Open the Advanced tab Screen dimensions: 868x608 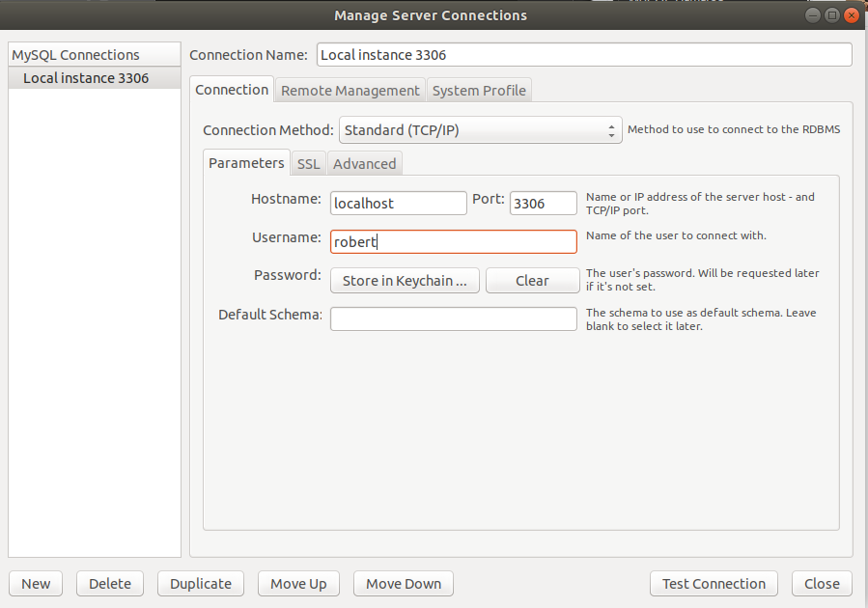(x=364, y=164)
